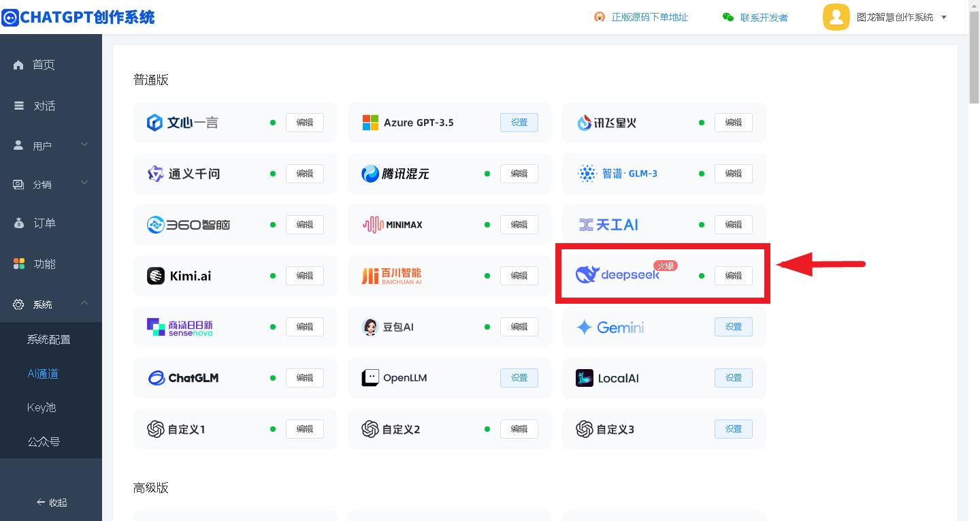The width and height of the screenshot is (980, 521).
Task: Click the page vertical scrollbar
Action: point(974,57)
